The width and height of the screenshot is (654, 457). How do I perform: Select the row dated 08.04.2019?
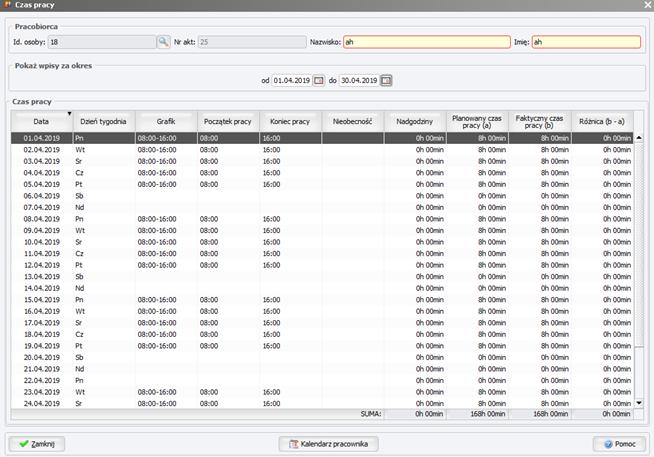pos(322,219)
